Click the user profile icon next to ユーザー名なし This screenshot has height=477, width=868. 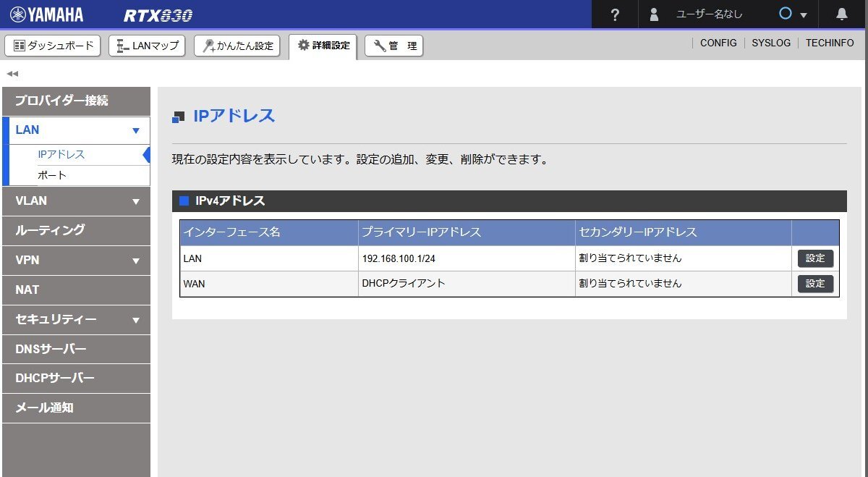[653, 14]
